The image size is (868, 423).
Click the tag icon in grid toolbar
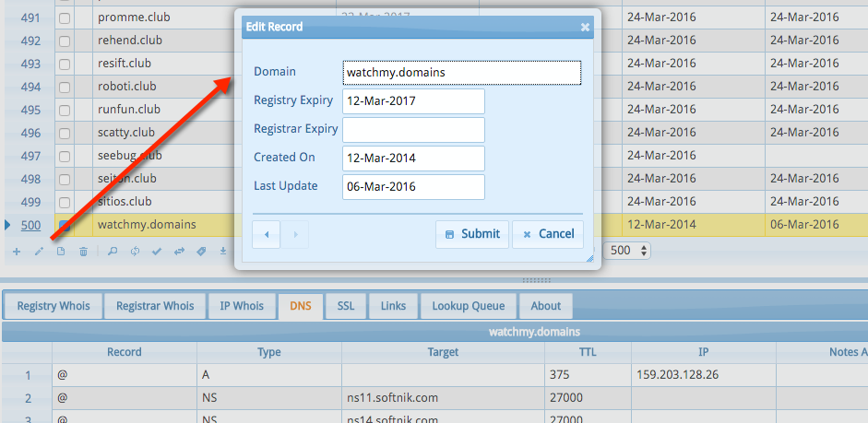point(201,252)
